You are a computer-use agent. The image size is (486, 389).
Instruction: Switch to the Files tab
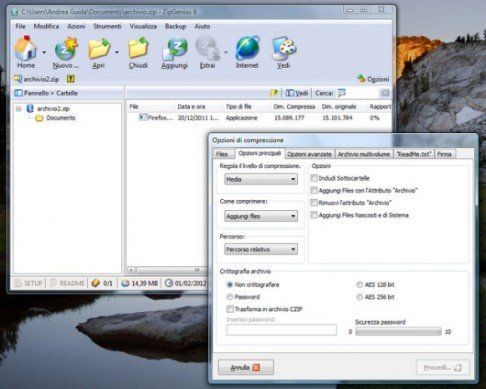(222, 154)
